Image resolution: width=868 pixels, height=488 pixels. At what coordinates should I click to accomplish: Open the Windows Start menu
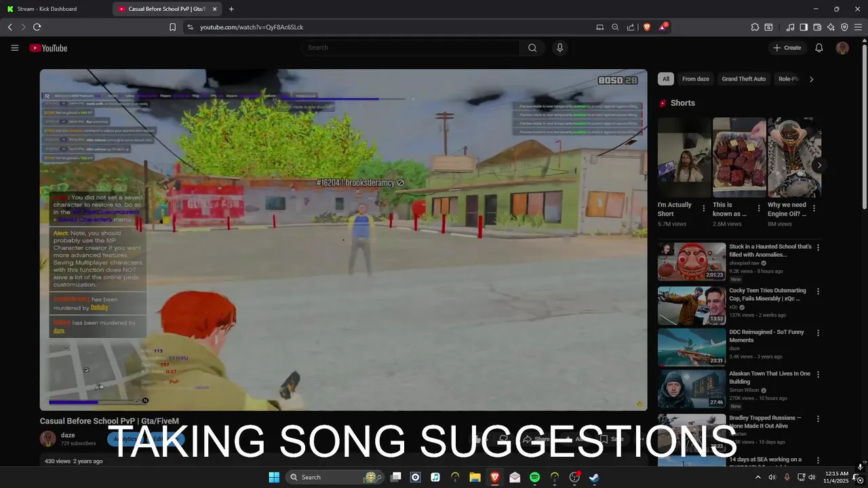pos(274,477)
